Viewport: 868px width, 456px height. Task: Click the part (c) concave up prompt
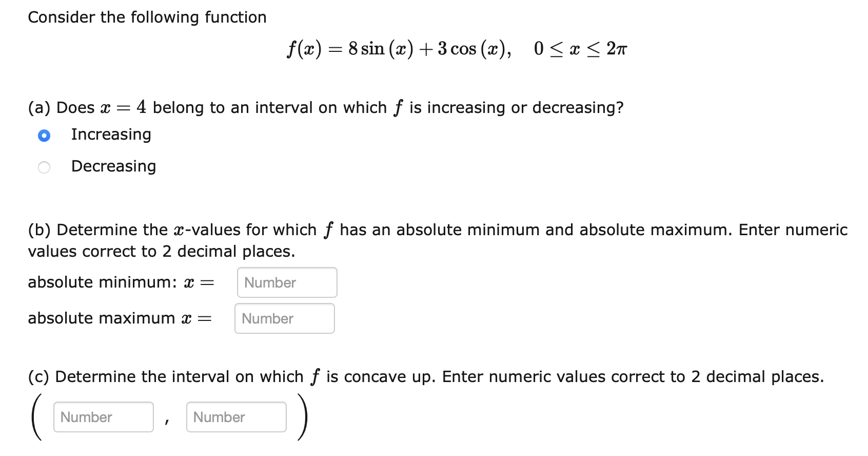(x=426, y=376)
